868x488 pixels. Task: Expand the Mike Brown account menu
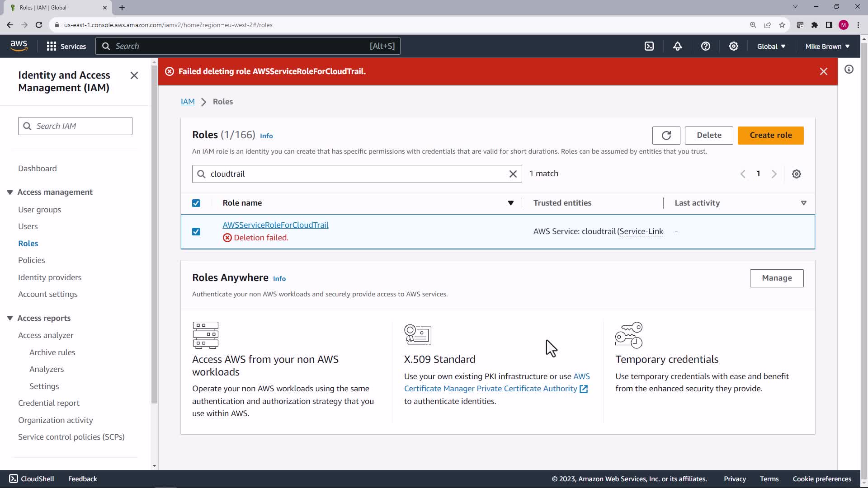point(827,46)
